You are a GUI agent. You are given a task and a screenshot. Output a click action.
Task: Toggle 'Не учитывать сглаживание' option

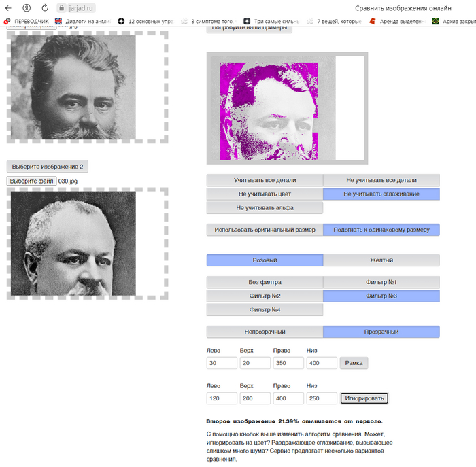[x=381, y=194]
